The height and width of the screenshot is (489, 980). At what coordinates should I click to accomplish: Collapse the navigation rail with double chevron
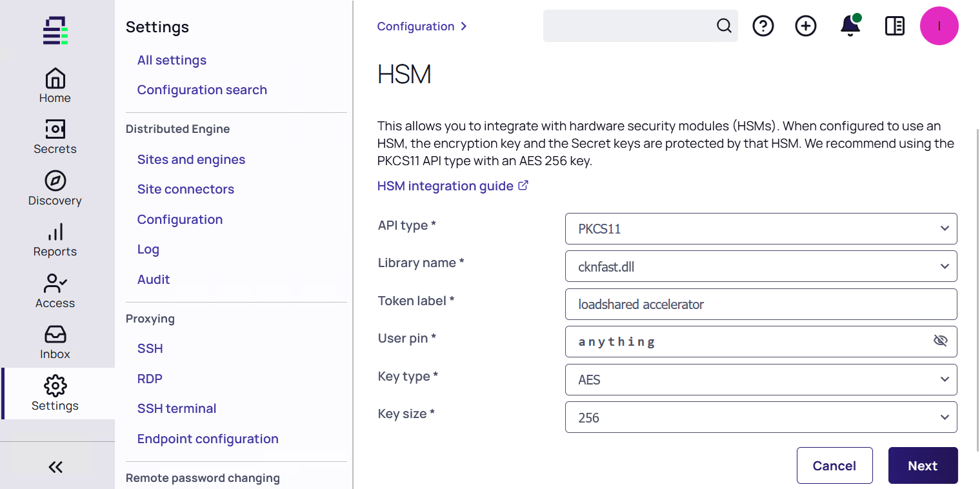[55, 467]
